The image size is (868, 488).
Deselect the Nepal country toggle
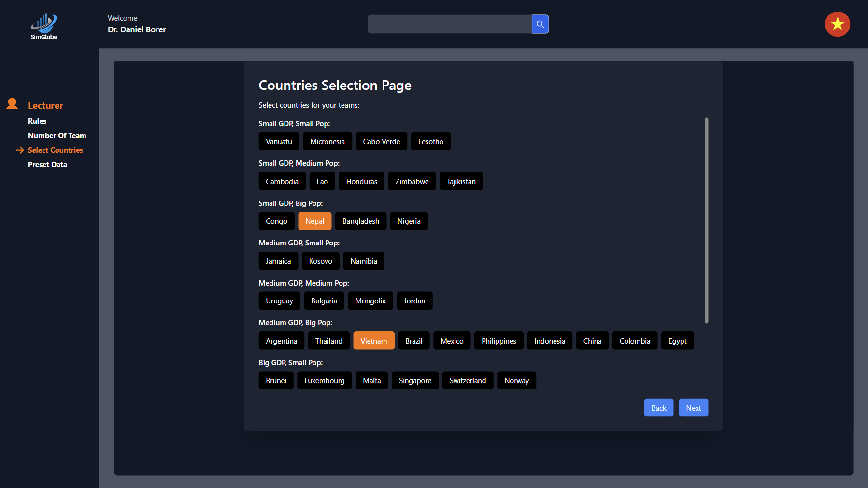[x=314, y=221]
